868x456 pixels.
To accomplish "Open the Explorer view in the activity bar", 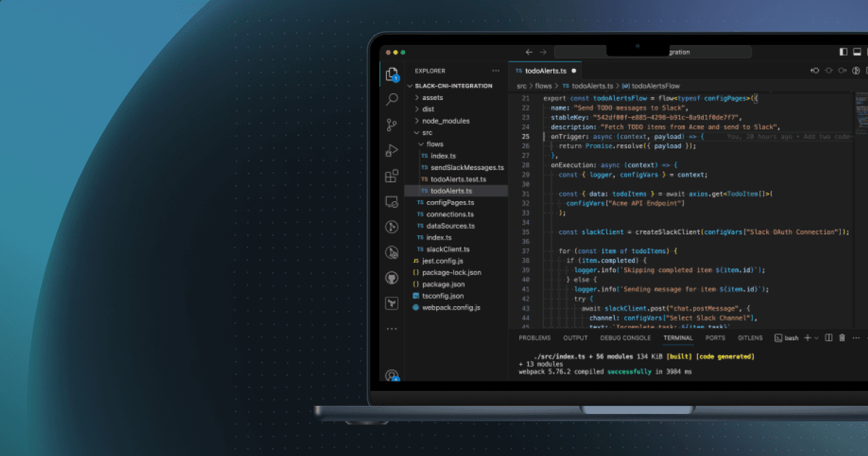I will (x=392, y=74).
